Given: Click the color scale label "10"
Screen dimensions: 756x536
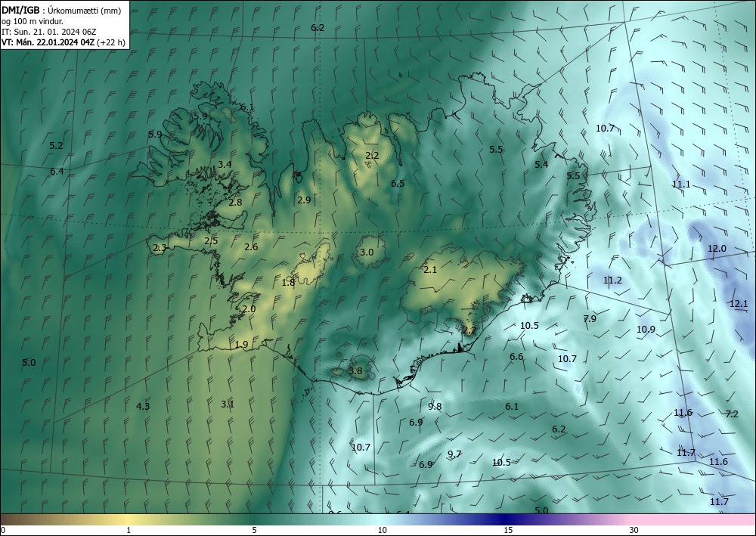Looking at the screenshot, I should 382,530.
